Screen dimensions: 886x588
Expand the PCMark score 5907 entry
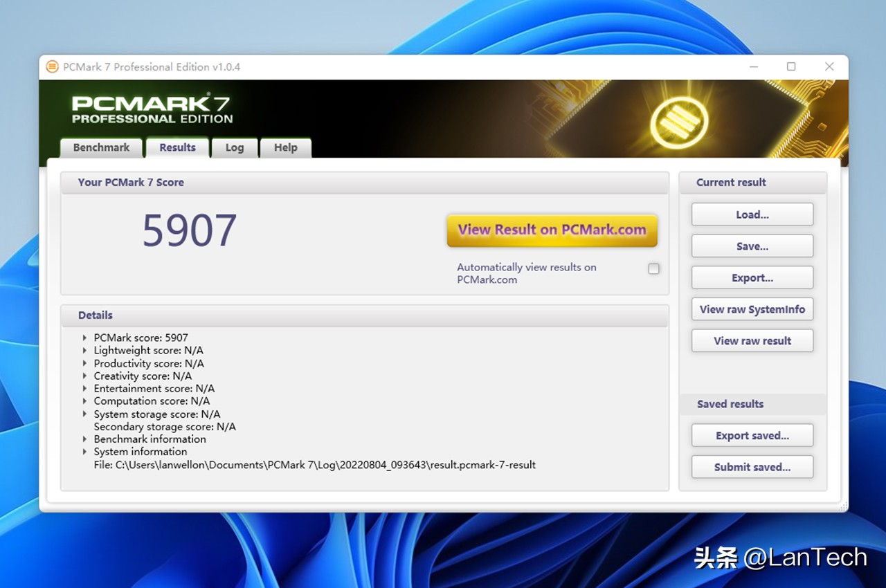pyautogui.click(x=85, y=338)
